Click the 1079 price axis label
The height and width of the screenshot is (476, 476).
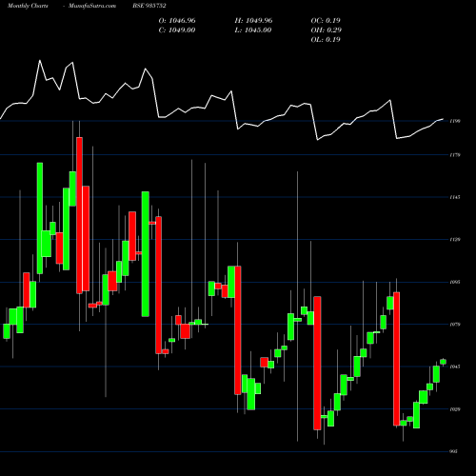455,325
